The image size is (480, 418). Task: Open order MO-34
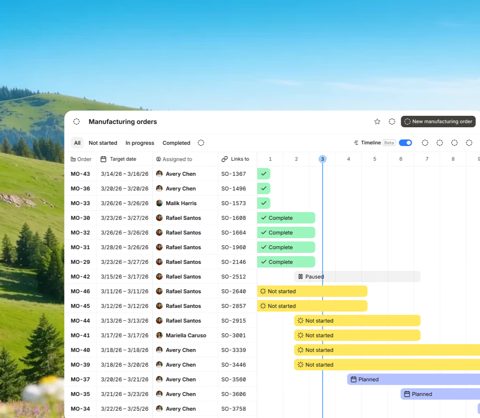click(80, 408)
